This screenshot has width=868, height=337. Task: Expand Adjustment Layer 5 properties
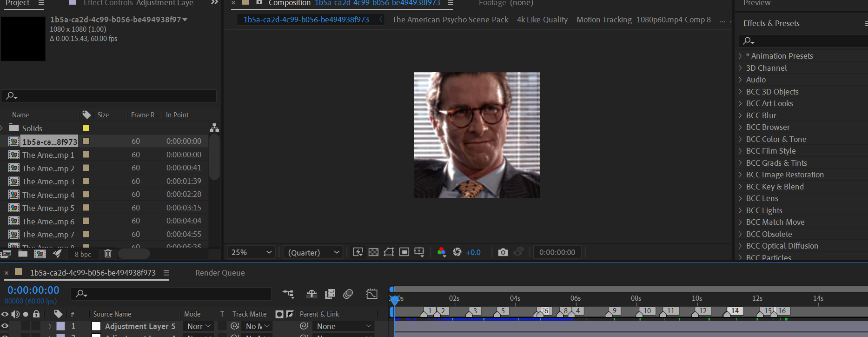[50, 326]
